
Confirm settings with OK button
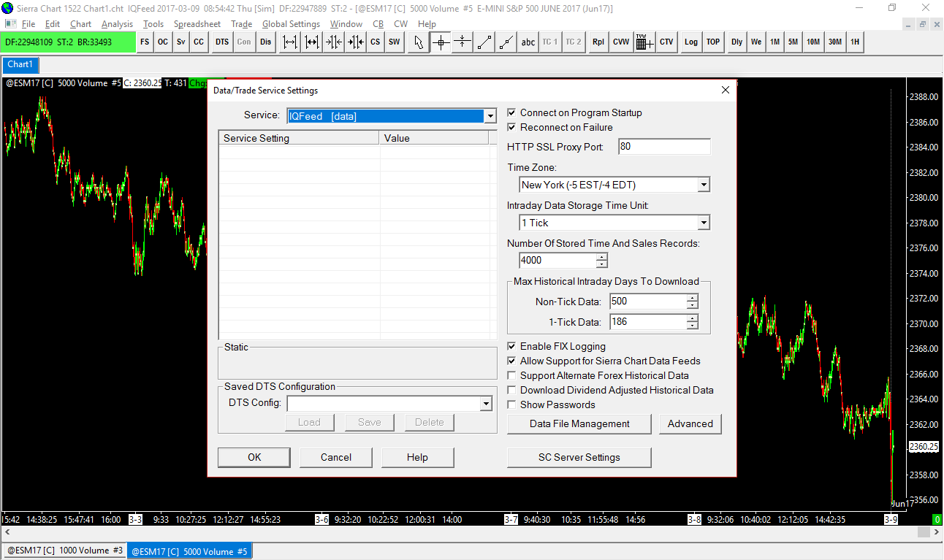pos(254,458)
